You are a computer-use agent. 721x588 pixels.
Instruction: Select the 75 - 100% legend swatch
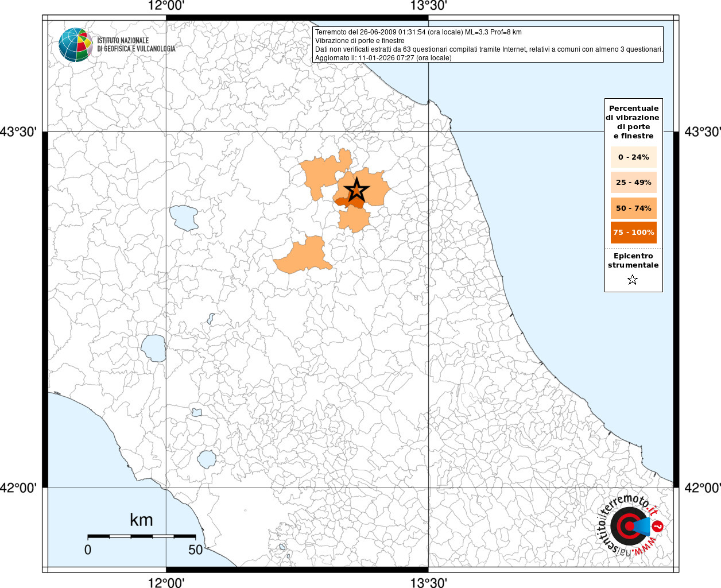click(x=634, y=233)
